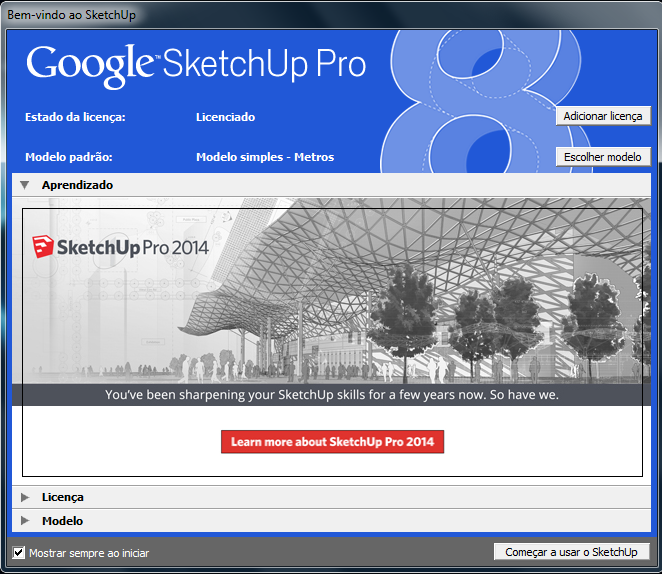Click the Licença section header label
Viewport: 662px width, 574px height.
pyautogui.click(x=62, y=497)
